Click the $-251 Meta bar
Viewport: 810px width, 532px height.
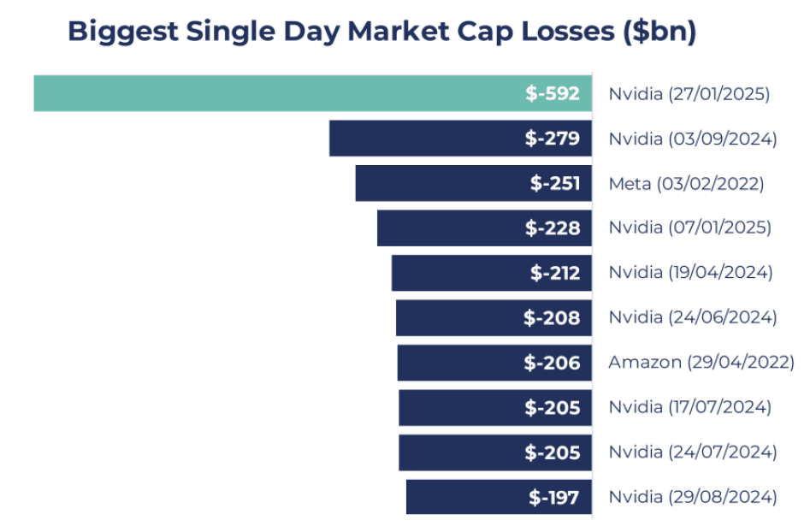point(473,183)
